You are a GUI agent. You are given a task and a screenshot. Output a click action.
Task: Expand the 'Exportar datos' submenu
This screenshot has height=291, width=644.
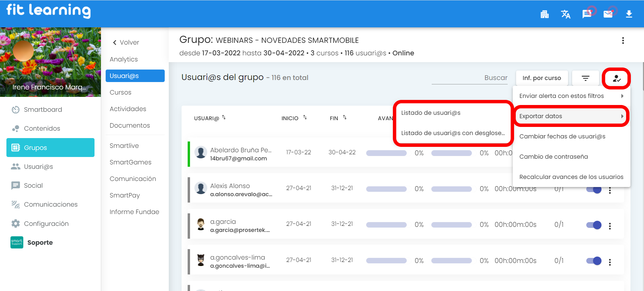(x=571, y=116)
